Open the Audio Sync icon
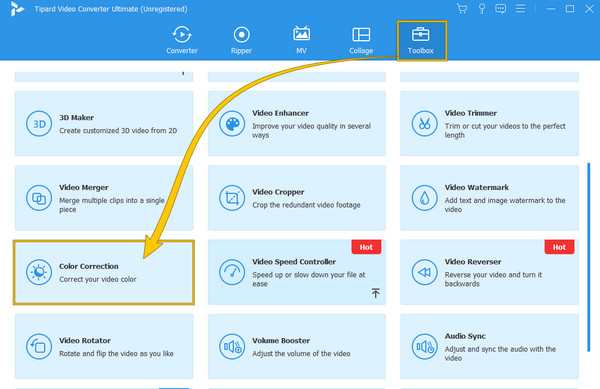 coord(424,347)
